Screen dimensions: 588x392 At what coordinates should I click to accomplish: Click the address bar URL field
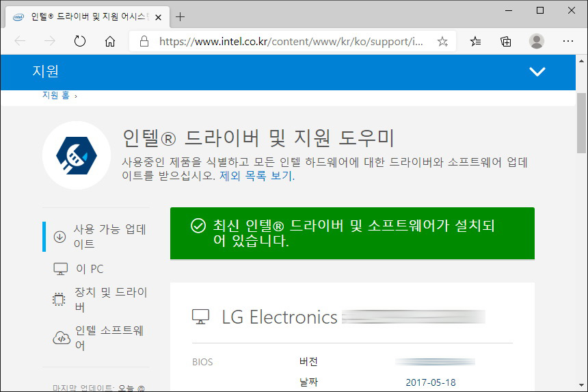[x=291, y=41]
